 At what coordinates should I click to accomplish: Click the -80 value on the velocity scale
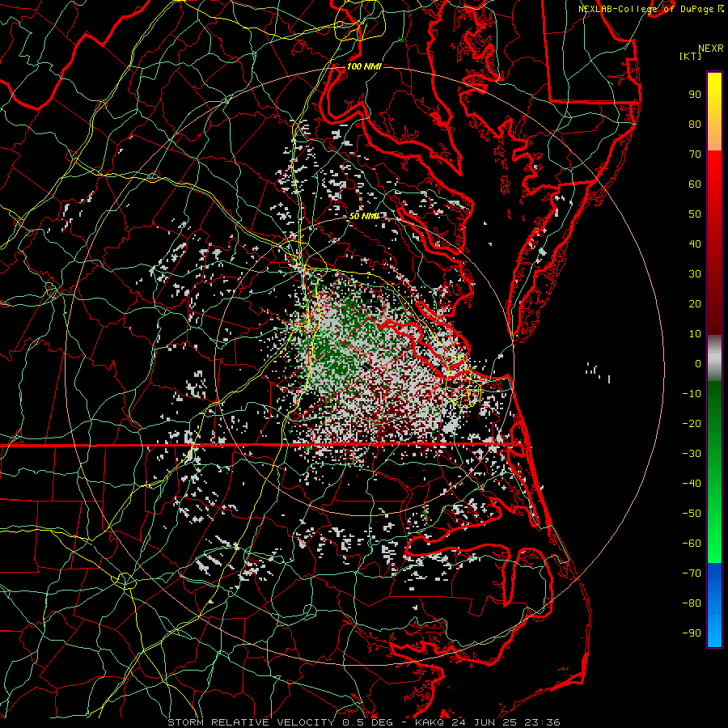[692, 603]
